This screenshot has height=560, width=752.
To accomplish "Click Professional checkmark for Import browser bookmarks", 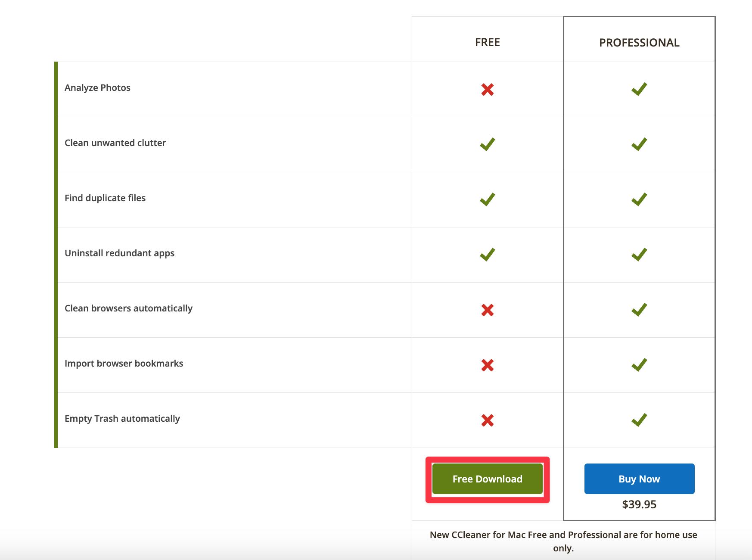I will (639, 365).
